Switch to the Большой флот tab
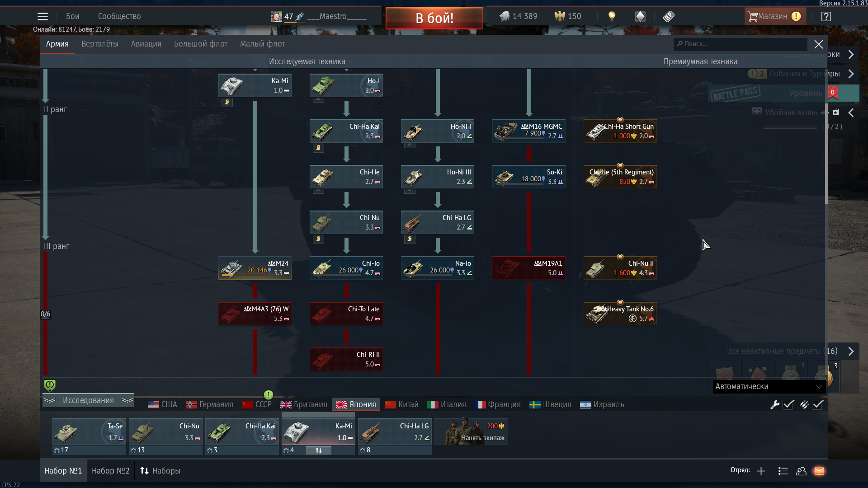 [x=201, y=44]
